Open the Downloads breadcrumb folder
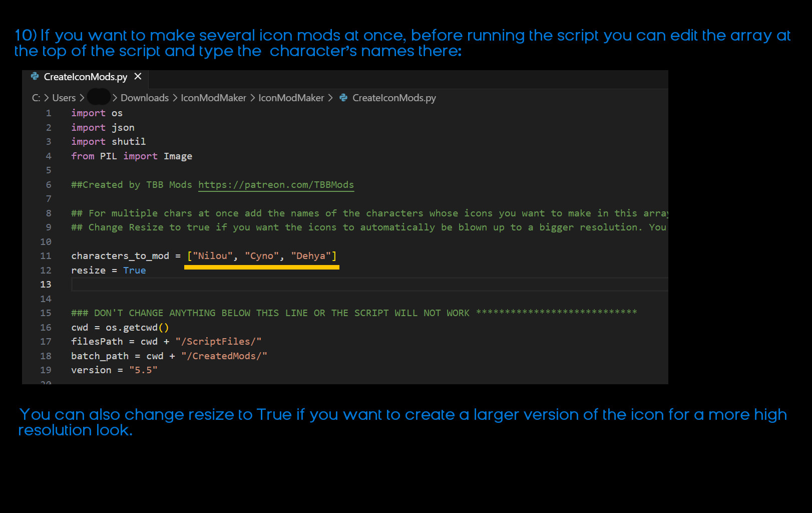This screenshot has height=513, width=812. (144, 98)
